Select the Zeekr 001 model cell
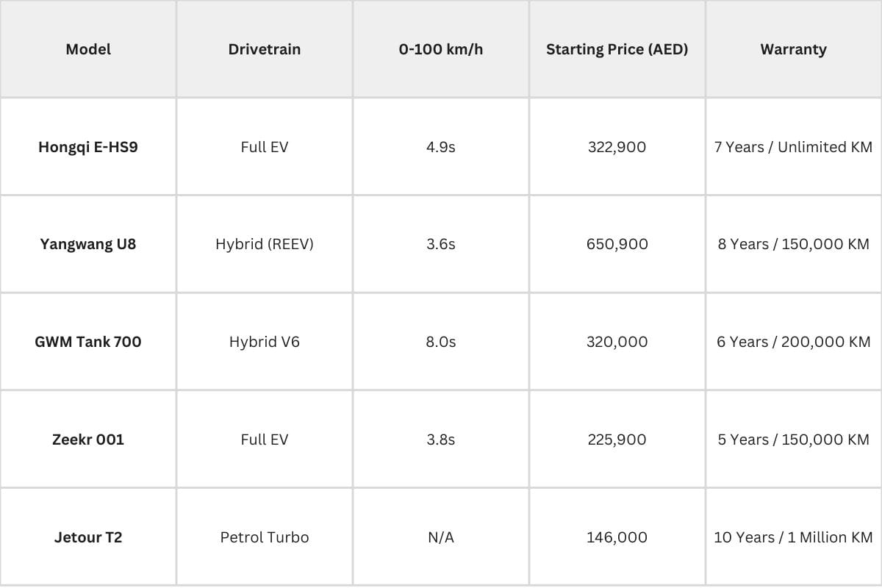 (x=88, y=440)
